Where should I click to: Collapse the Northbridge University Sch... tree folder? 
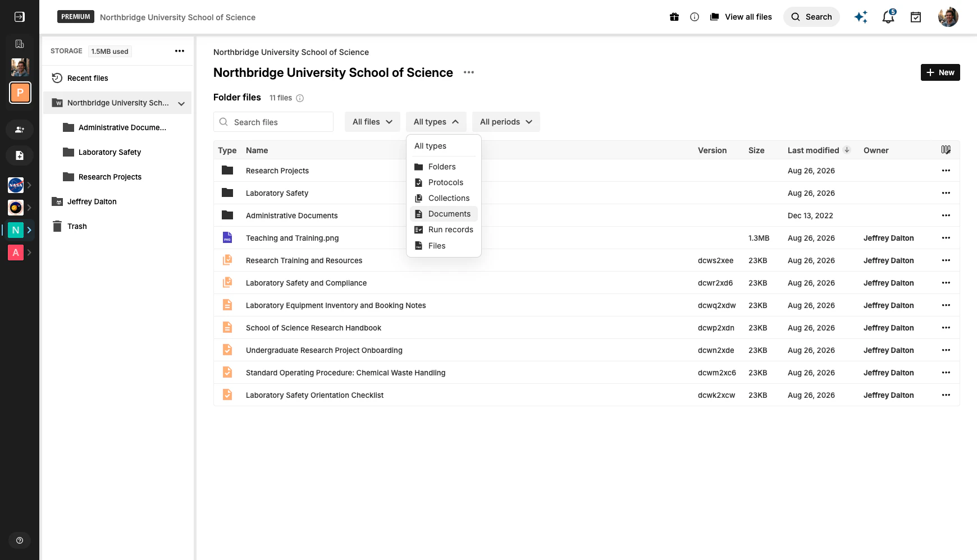pyautogui.click(x=181, y=103)
